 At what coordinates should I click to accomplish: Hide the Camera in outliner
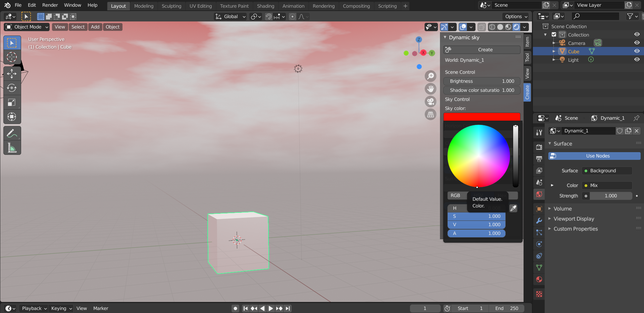click(x=637, y=43)
